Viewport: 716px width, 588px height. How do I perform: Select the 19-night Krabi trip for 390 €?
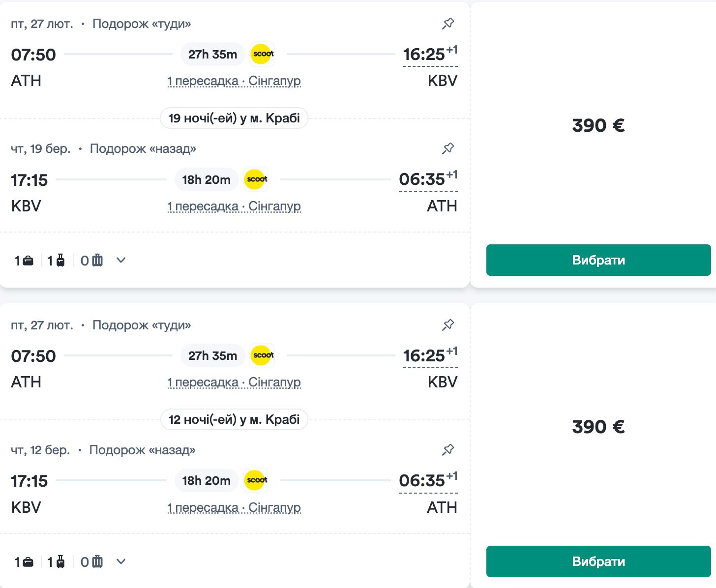(598, 260)
